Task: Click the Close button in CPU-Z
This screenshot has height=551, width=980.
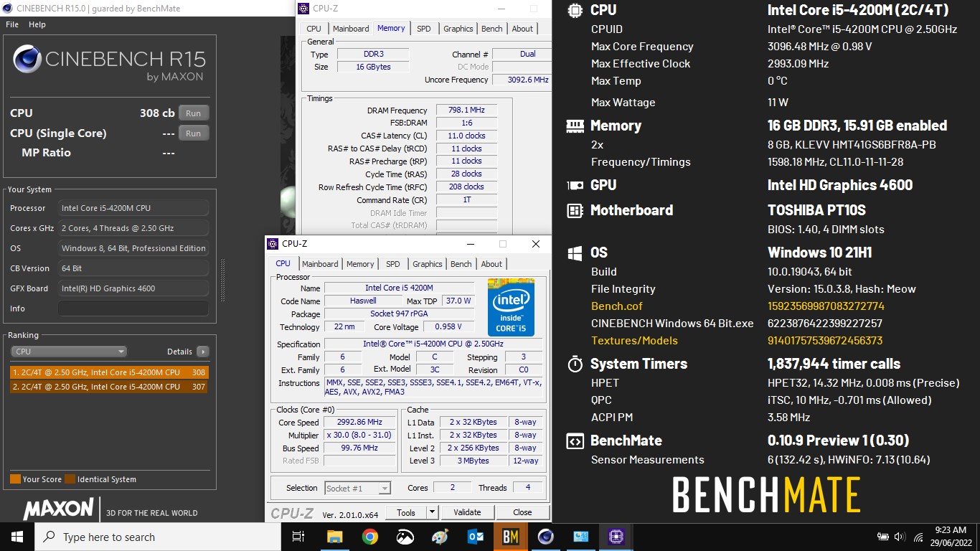Action: coord(522,512)
